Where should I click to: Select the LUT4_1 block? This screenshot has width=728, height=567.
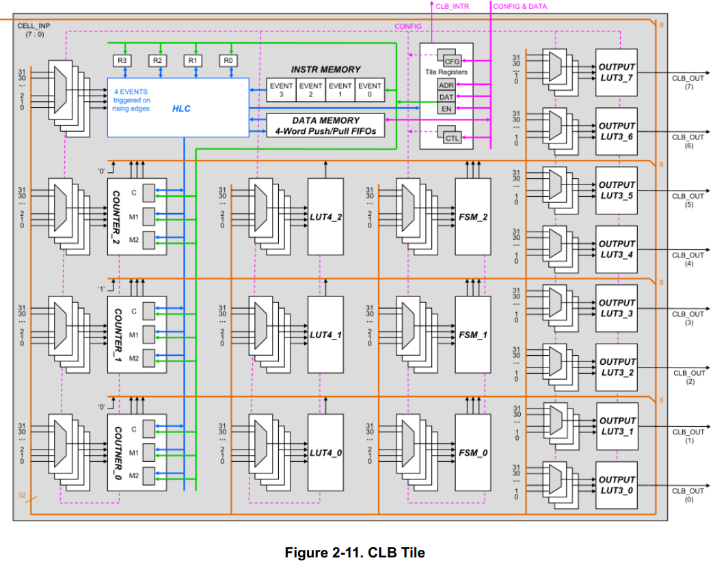tap(325, 333)
